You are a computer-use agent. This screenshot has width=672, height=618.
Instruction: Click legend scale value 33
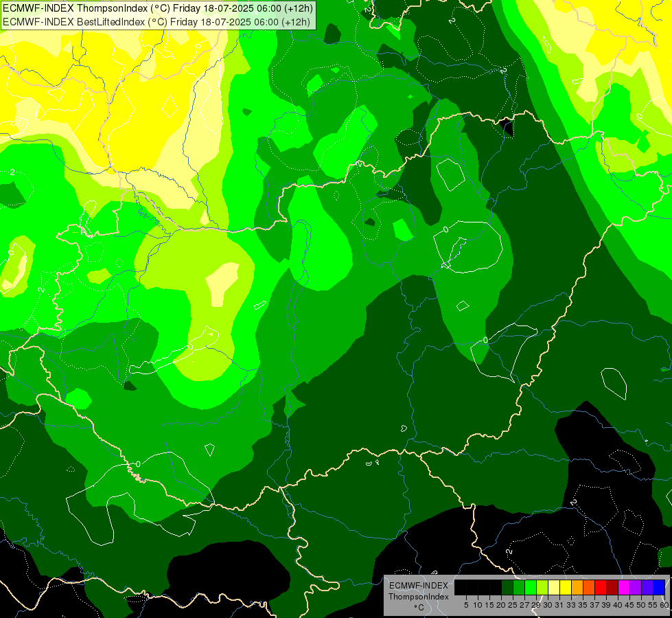coord(571,605)
